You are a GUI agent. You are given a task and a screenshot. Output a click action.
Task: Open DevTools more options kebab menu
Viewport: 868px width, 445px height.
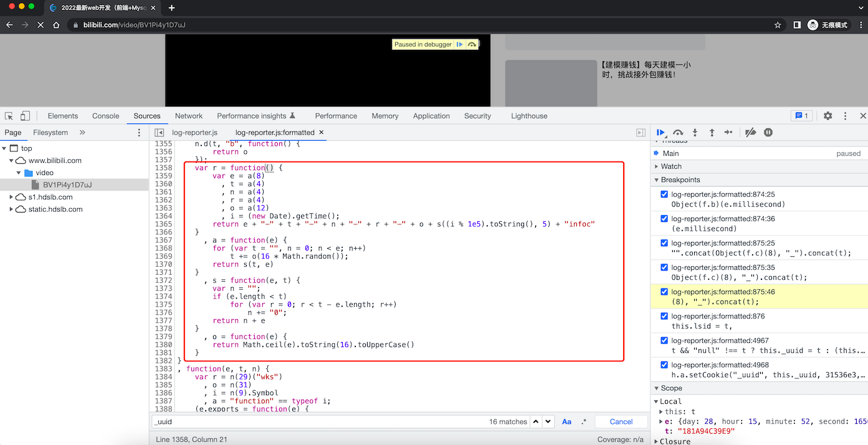pos(846,116)
